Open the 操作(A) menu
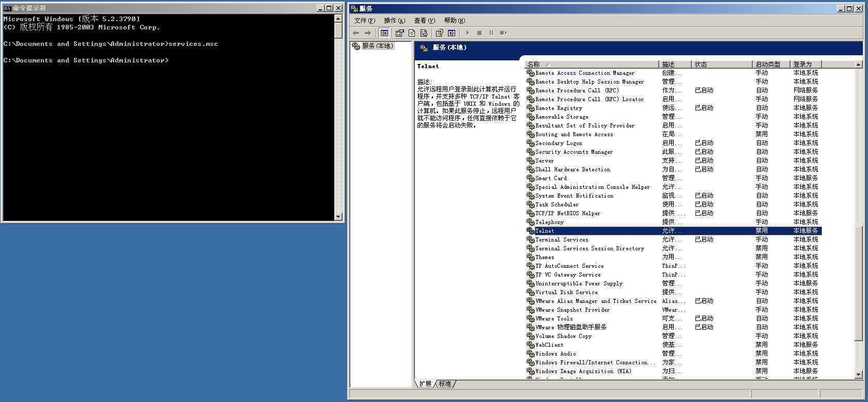 [x=394, y=21]
